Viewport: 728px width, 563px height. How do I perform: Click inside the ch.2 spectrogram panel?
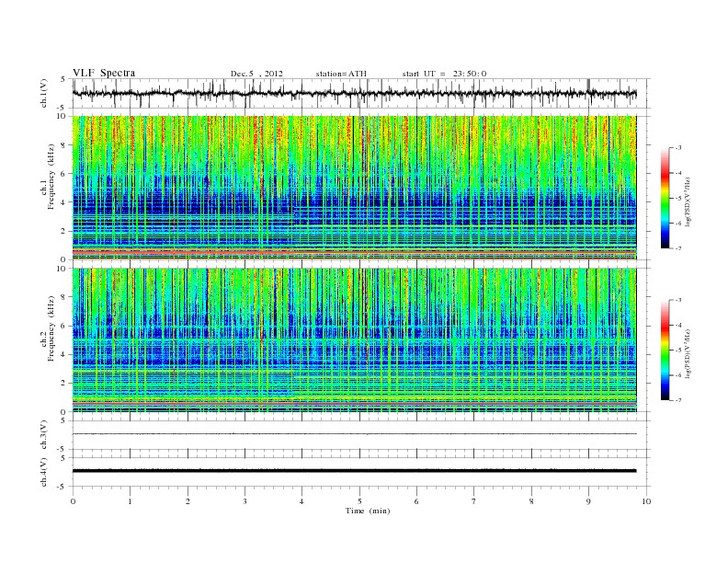point(354,339)
